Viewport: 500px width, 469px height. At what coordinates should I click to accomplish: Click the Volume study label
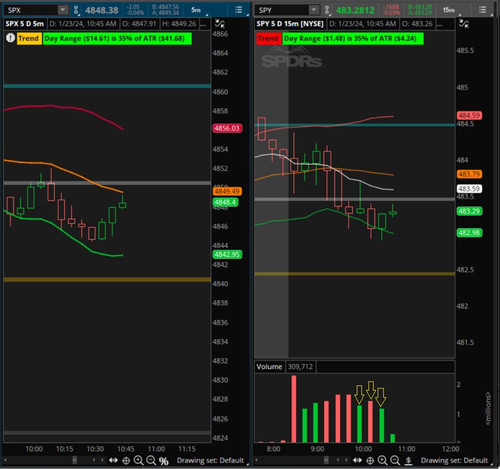269,367
